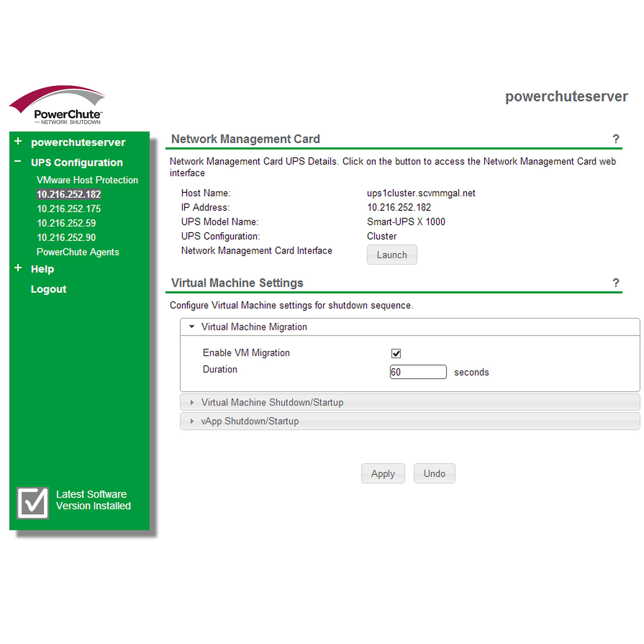
Task: Click the Apply button
Action: 383,473
